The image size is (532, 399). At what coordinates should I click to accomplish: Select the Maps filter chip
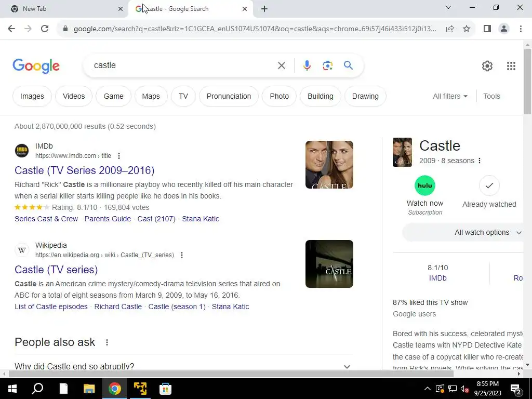click(x=151, y=96)
